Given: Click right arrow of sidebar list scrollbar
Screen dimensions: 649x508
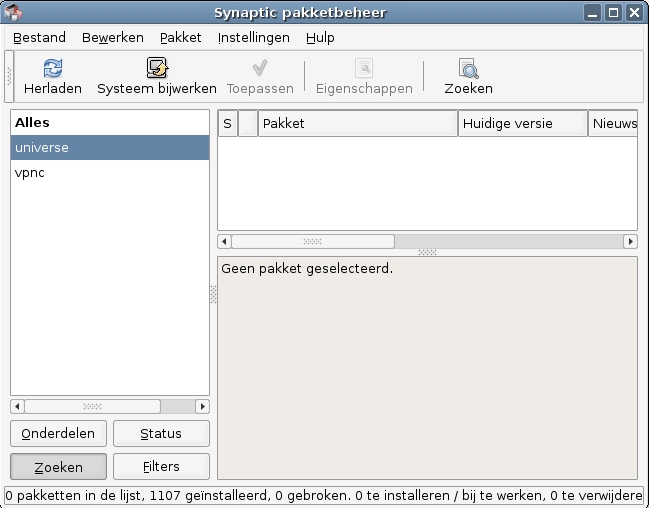Looking at the screenshot, I should click(202, 407).
